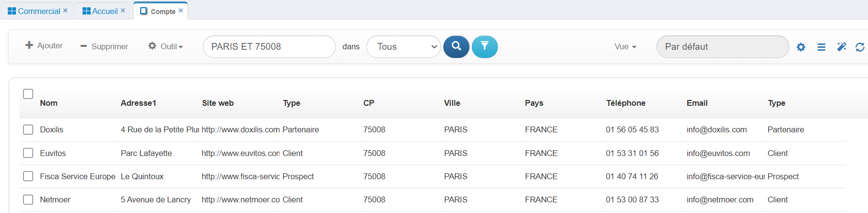The width and height of the screenshot is (868, 213).
Task: Click the Supprimer button
Action: pos(104,46)
